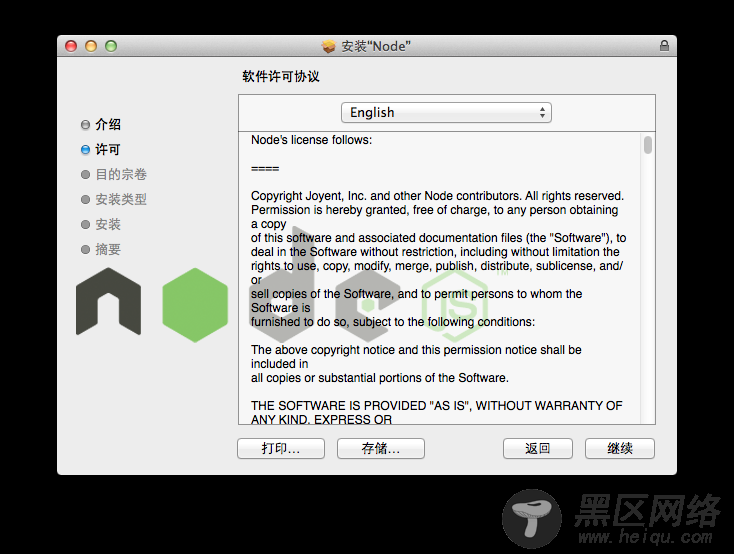Screen dimensions: 734x554
Task: Select the 介绍 step in sidebar
Action: click(101, 125)
